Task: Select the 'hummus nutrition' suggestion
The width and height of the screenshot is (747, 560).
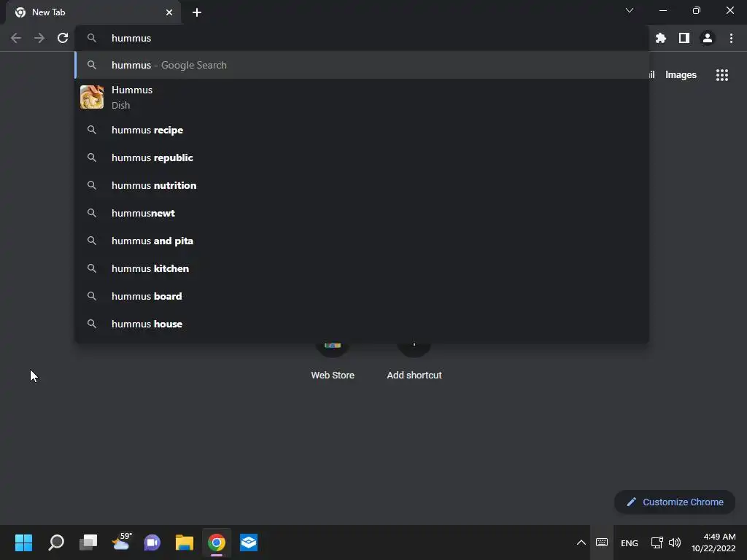Action: click(x=362, y=185)
